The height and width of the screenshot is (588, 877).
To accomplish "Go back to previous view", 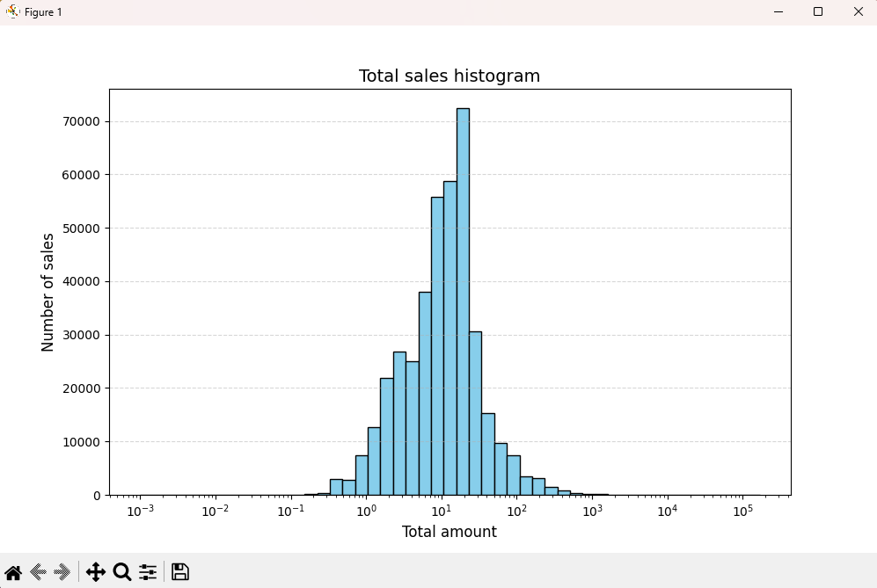I will pyautogui.click(x=38, y=572).
